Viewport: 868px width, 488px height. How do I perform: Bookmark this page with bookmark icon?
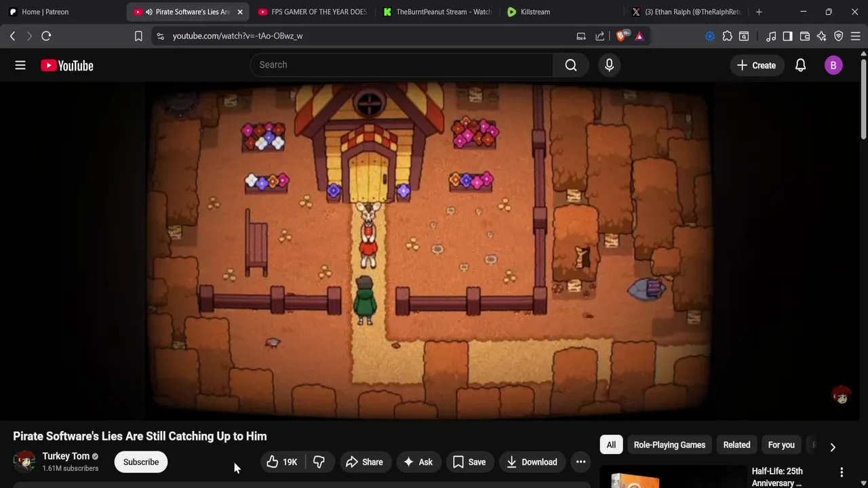(138, 36)
